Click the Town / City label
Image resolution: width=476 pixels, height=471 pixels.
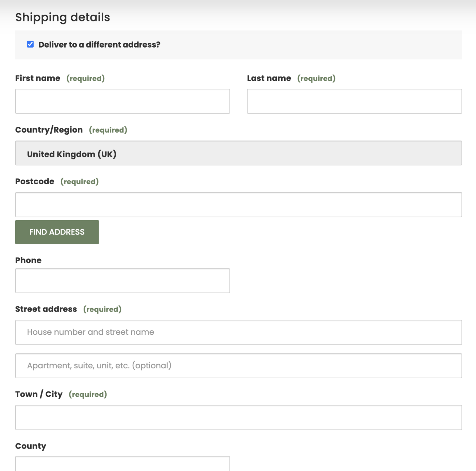(39, 394)
